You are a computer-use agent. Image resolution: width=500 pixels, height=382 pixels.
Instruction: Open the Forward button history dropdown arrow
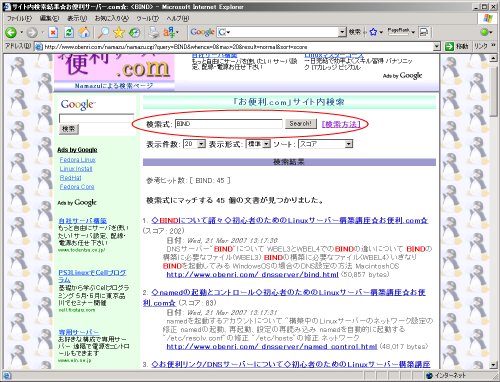42,32
